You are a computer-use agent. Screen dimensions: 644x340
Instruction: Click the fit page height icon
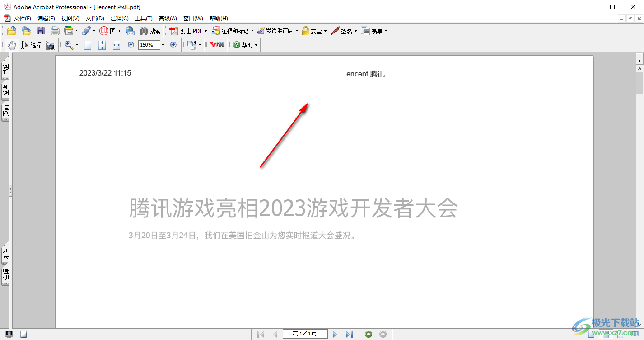[x=102, y=45]
